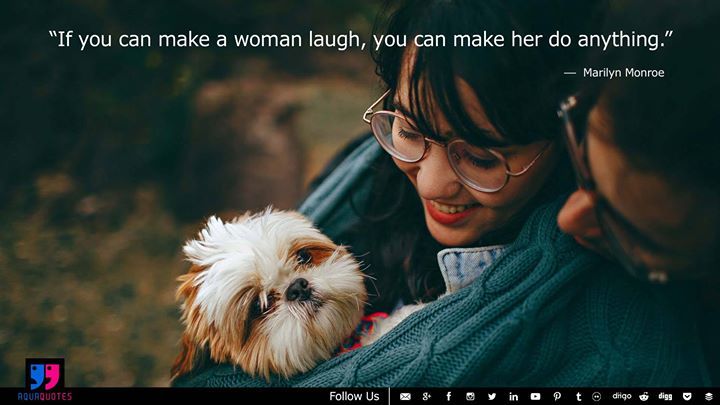Click the Marilyn Monroe attribution

(623, 73)
